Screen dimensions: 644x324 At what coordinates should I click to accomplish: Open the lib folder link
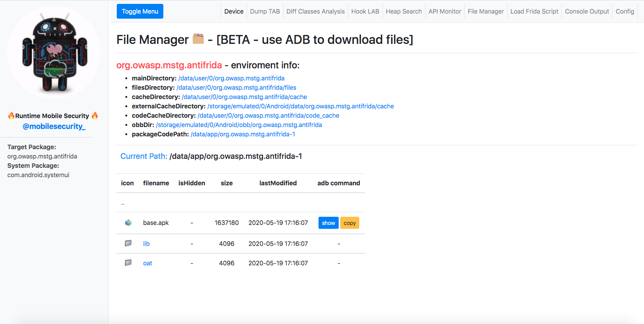(x=146, y=244)
